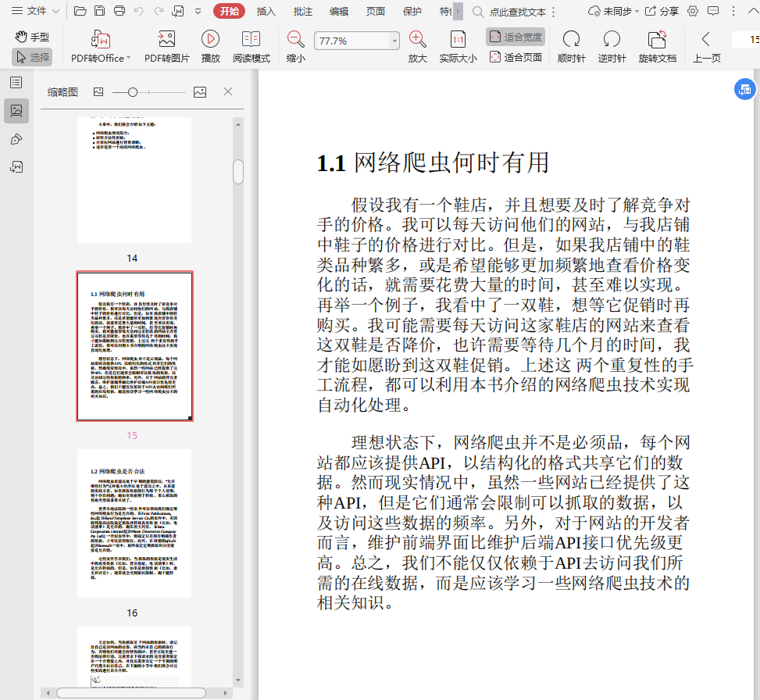
Task: Switch to the 批注 tab
Action: [302, 11]
